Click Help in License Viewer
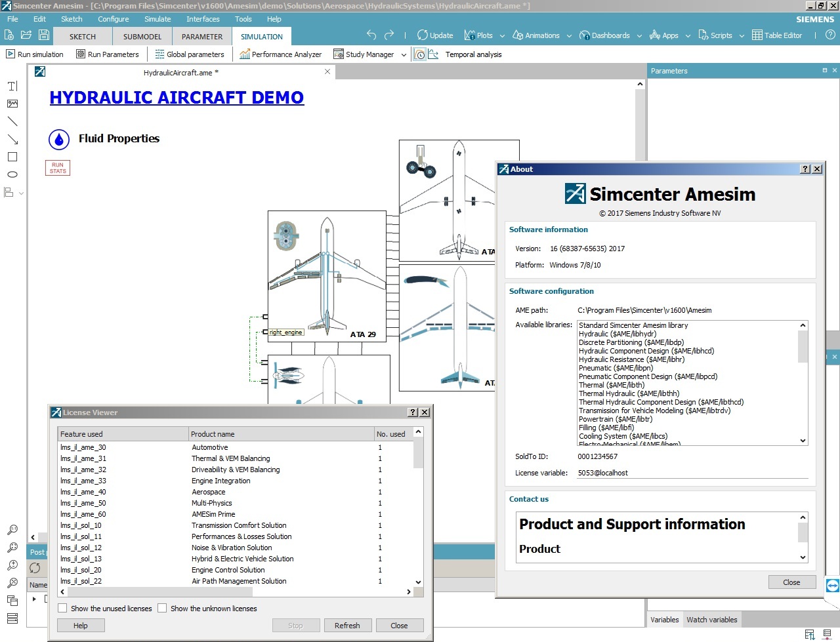Viewport: 840px width, 642px height. [81, 626]
